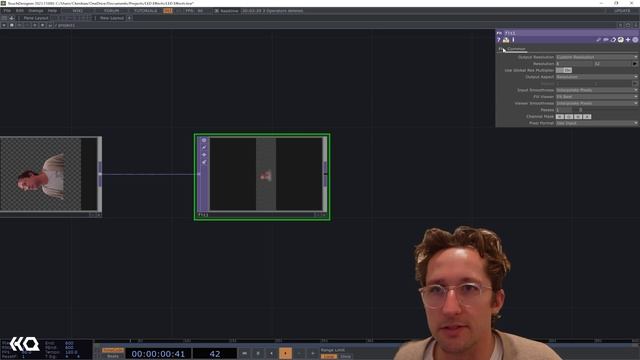Switch to the Fit parameter tab

[x=500, y=49]
